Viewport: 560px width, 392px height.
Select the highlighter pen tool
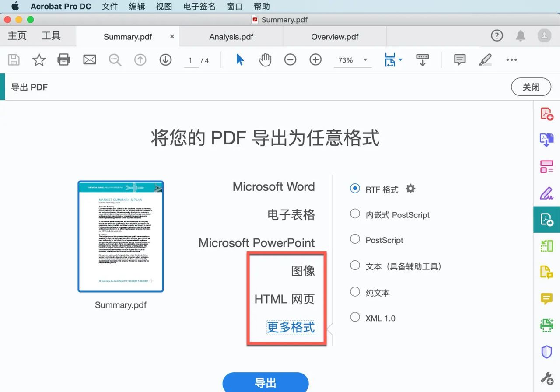pos(485,60)
